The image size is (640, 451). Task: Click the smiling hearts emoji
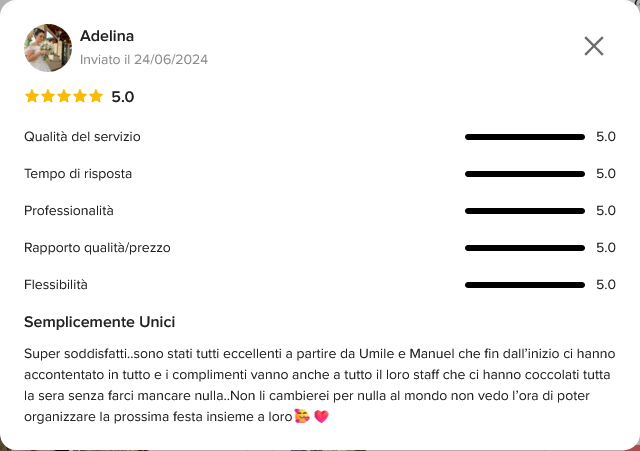[302, 416]
